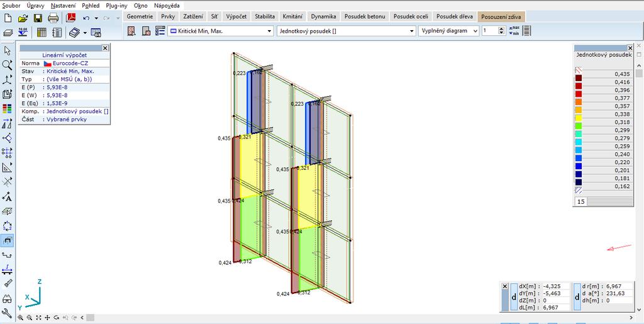Zoom in with bottom magnifier plus

click(x=21, y=318)
